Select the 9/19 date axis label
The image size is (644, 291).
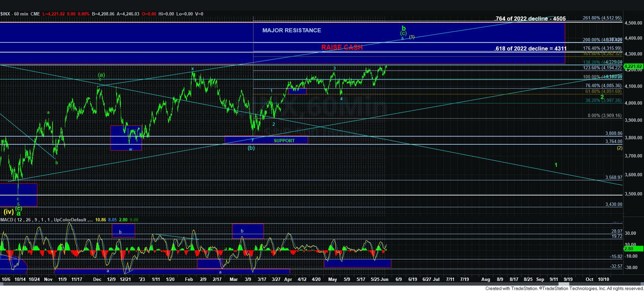click(568, 279)
